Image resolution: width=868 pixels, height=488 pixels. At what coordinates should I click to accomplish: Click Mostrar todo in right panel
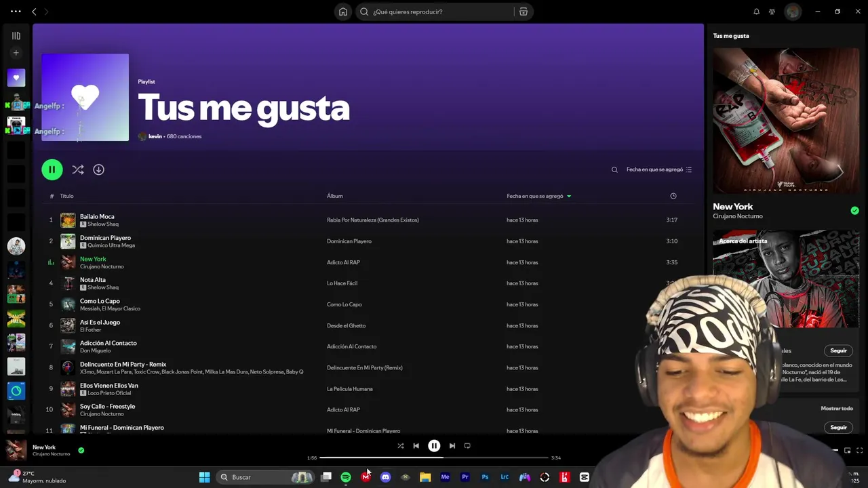click(x=837, y=409)
